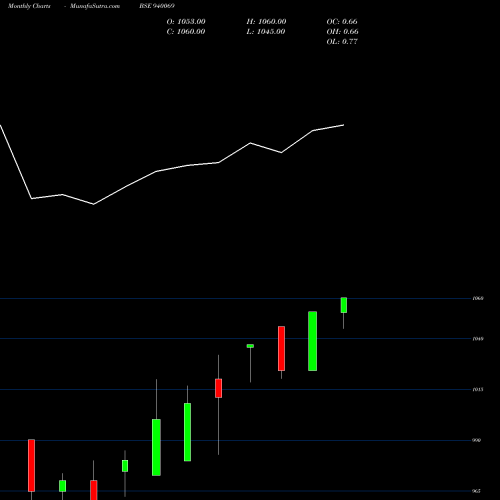The image size is (500, 500).
Task: Click the tiny green candle above the 1040 line
Action: [x=250, y=346]
